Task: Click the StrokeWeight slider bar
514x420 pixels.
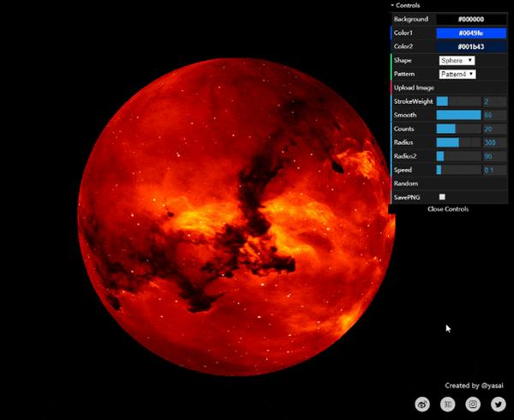Action: [458, 101]
